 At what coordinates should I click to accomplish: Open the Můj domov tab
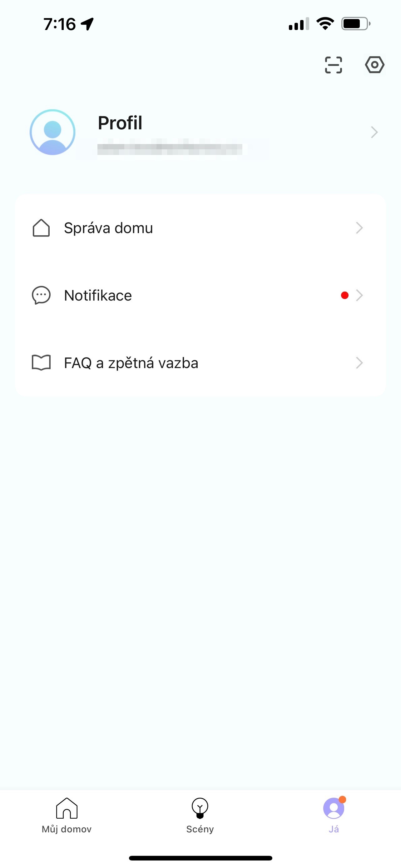click(x=67, y=816)
